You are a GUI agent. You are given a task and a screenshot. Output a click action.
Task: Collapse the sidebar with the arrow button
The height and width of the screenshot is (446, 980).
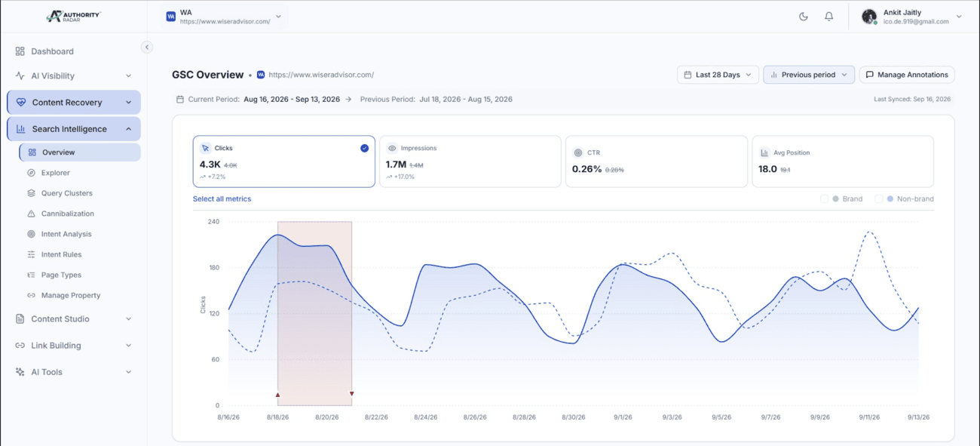147,47
